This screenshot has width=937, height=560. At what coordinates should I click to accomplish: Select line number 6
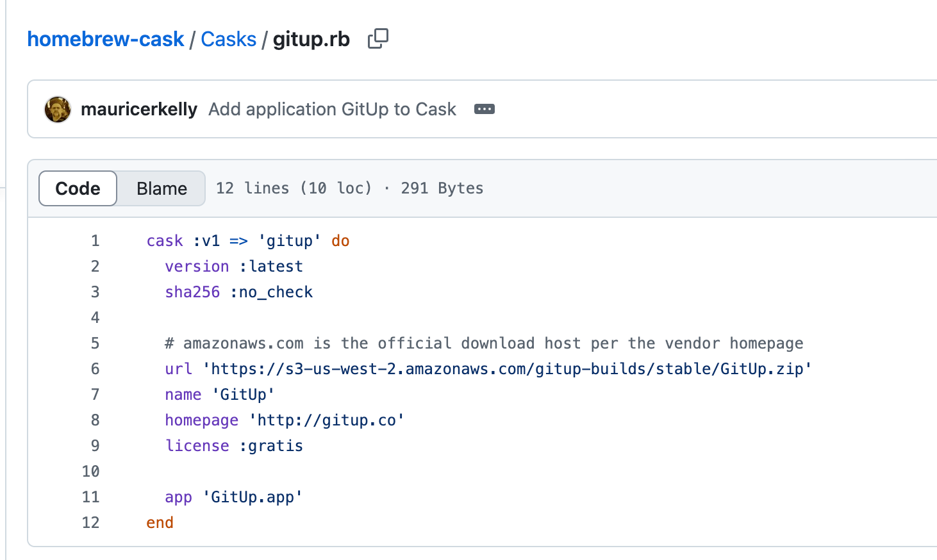[95, 369]
